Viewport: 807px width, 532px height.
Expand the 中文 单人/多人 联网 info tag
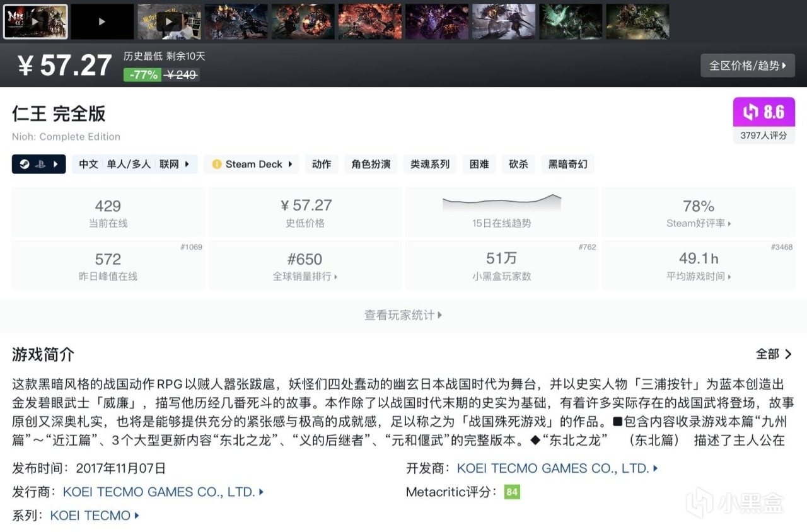click(x=134, y=164)
